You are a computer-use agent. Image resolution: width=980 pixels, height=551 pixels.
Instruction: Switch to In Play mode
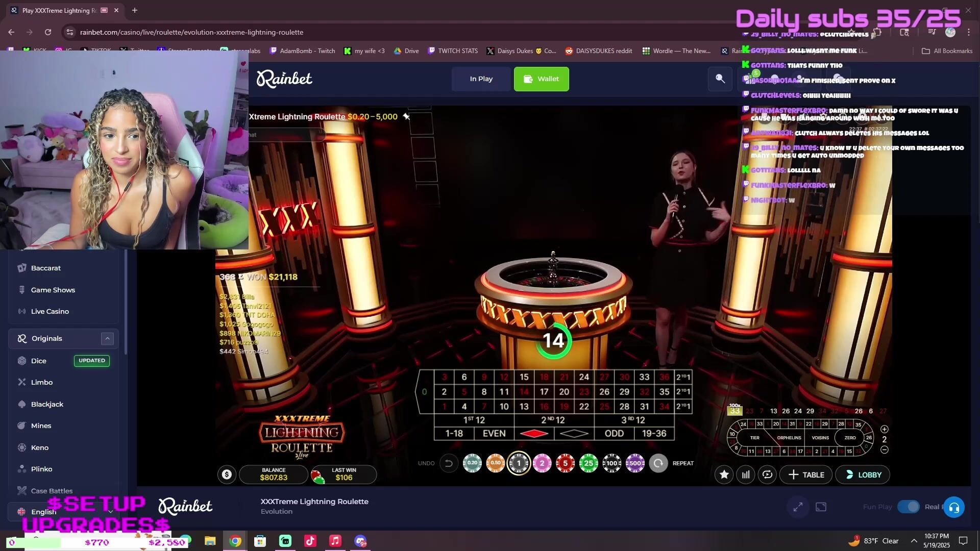(481, 79)
